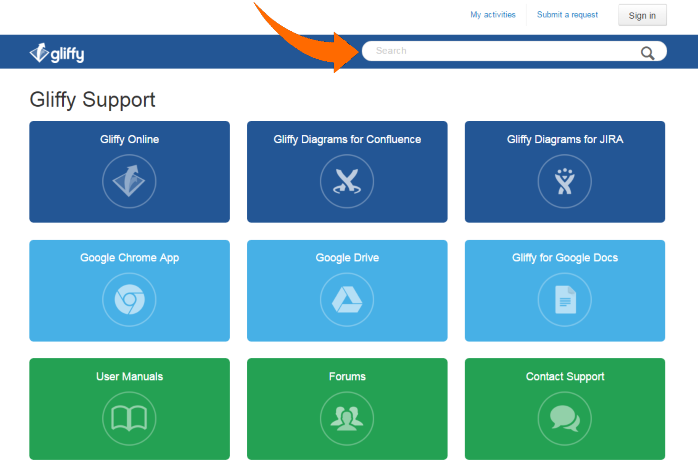Open the Contact Support tile title
The image size is (698, 471).
coord(565,377)
